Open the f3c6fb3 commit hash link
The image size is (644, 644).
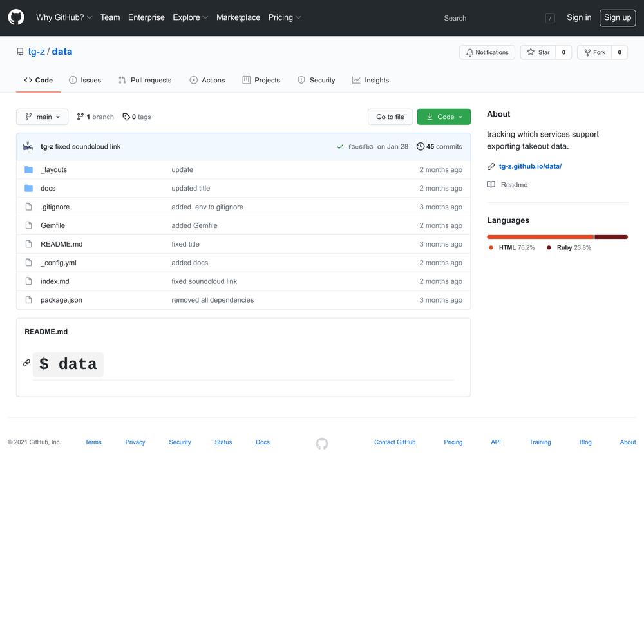click(361, 147)
